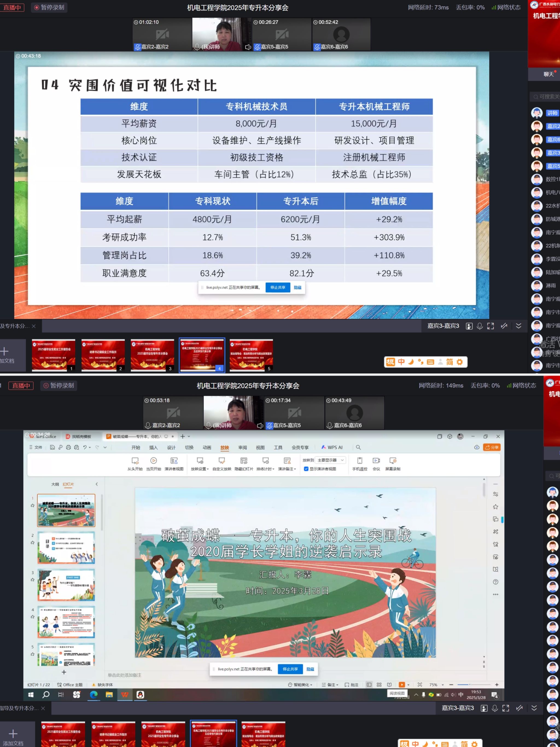Select slide 3 thumbnail in slide panel
The image size is (560, 747).
(x=66, y=584)
